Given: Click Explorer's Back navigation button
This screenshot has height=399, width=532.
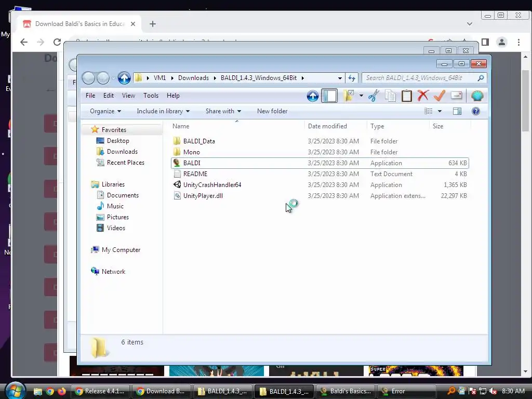Looking at the screenshot, I should pyautogui.click(x=88, y=78).
